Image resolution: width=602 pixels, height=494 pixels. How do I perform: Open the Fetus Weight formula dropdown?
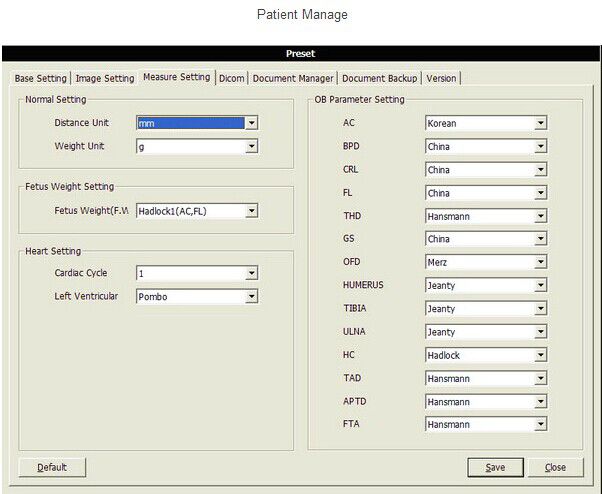(252, 211)
